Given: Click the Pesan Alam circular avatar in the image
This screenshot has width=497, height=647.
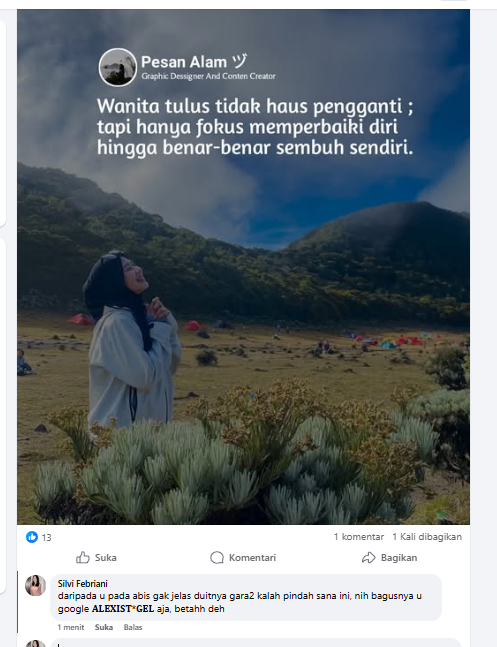Looking at the screenshot, I should tap(118, 67).
